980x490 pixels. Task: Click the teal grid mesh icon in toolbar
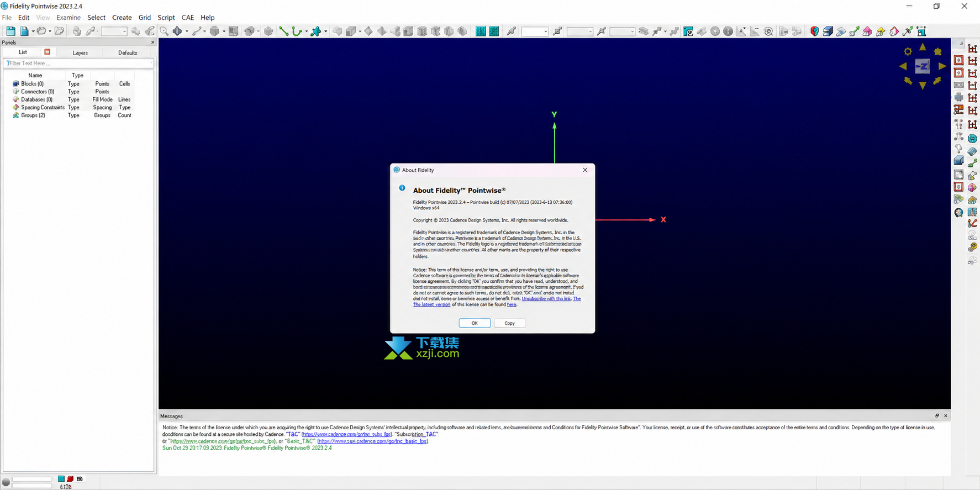pos(481,31)
